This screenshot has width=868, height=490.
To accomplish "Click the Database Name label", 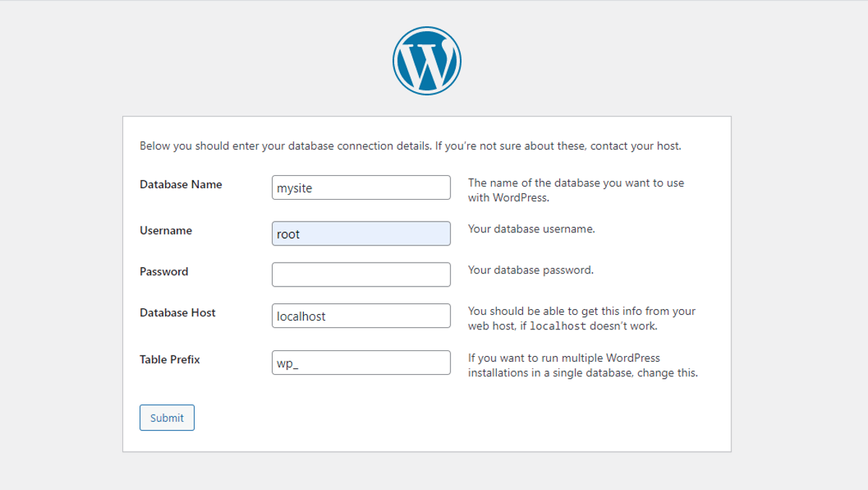I will [x=180, y=185].
